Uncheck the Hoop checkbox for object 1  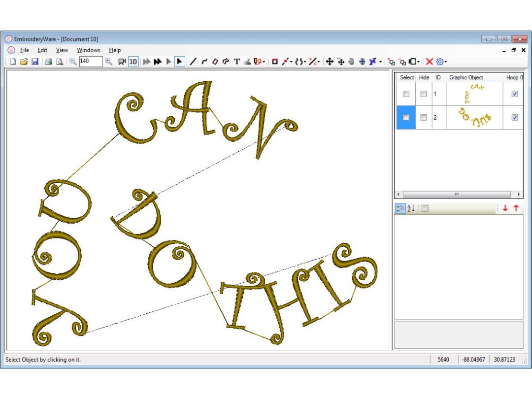(x=515, y=94)
